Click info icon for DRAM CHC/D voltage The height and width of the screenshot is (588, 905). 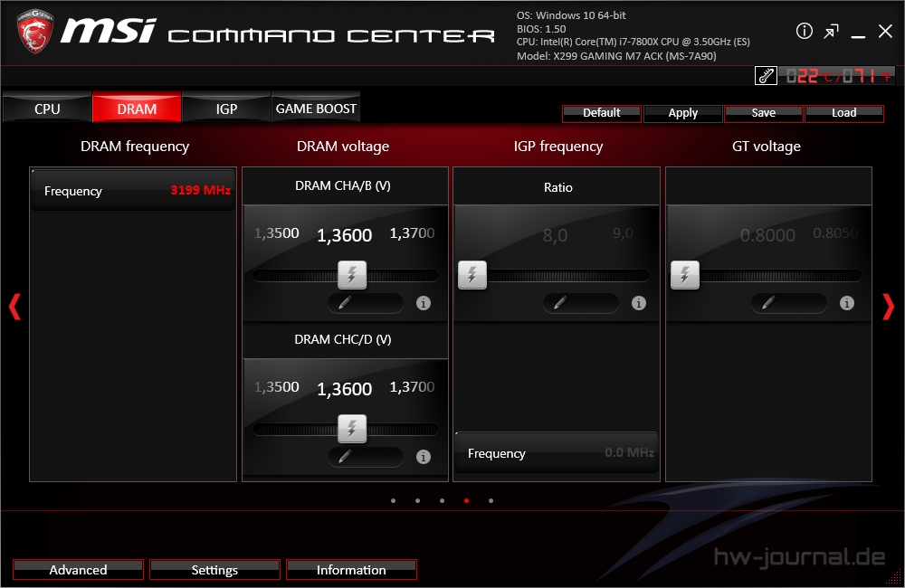424,457
